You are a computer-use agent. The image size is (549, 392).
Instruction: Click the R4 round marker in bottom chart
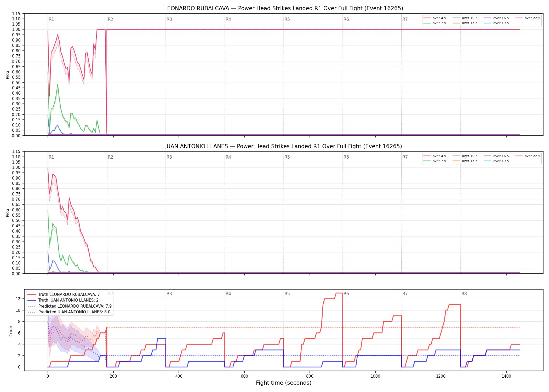point(228,294)
